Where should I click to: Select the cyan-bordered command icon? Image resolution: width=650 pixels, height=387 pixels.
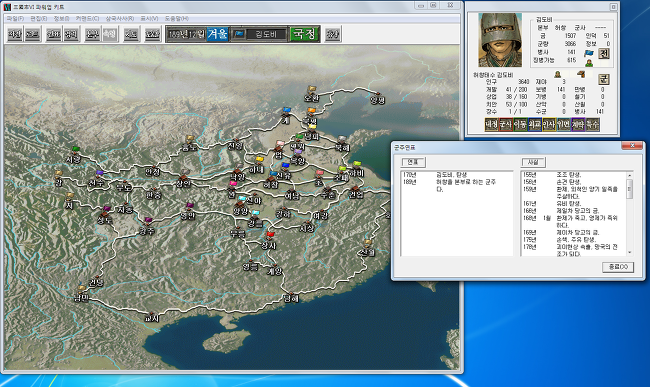coord(563,124)
